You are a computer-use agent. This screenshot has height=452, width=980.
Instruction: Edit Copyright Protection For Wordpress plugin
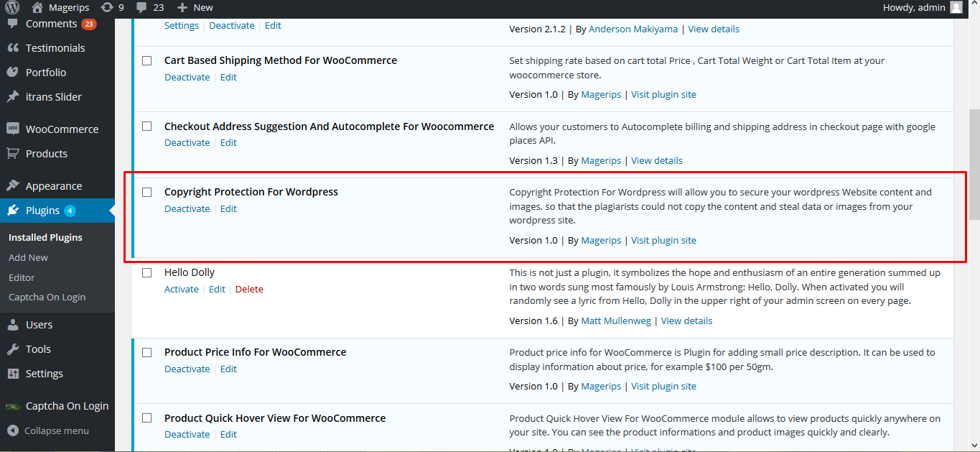click(x=228, y=208)
